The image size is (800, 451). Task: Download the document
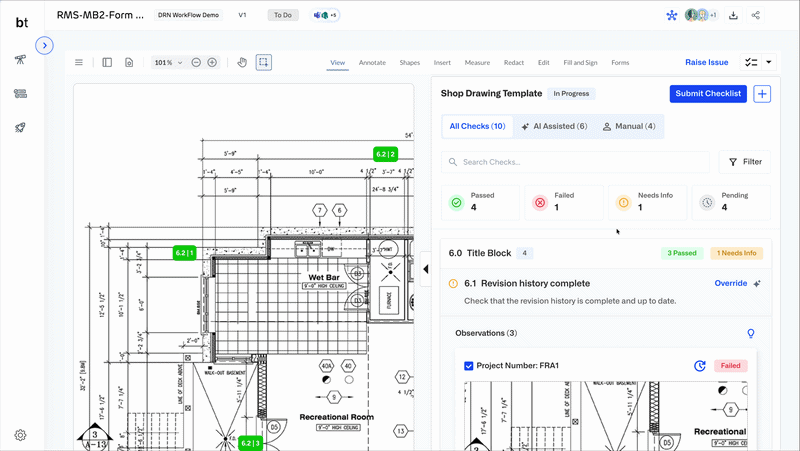point(733,15)
